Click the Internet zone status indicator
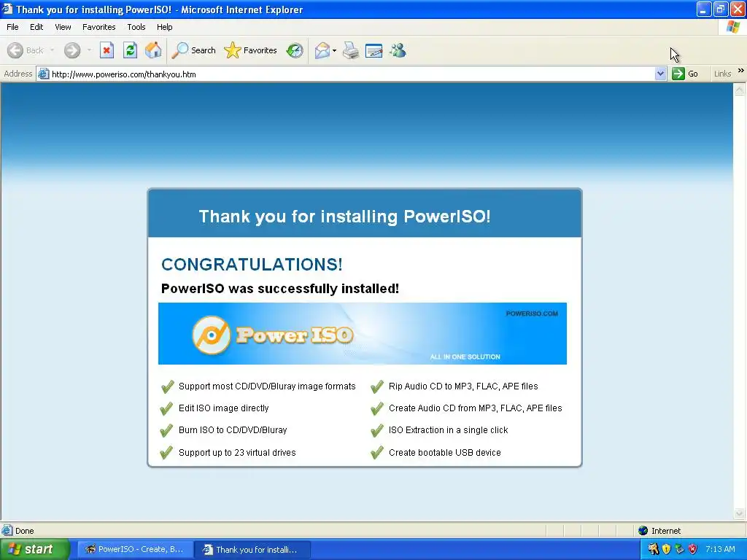 click(659, 531)
